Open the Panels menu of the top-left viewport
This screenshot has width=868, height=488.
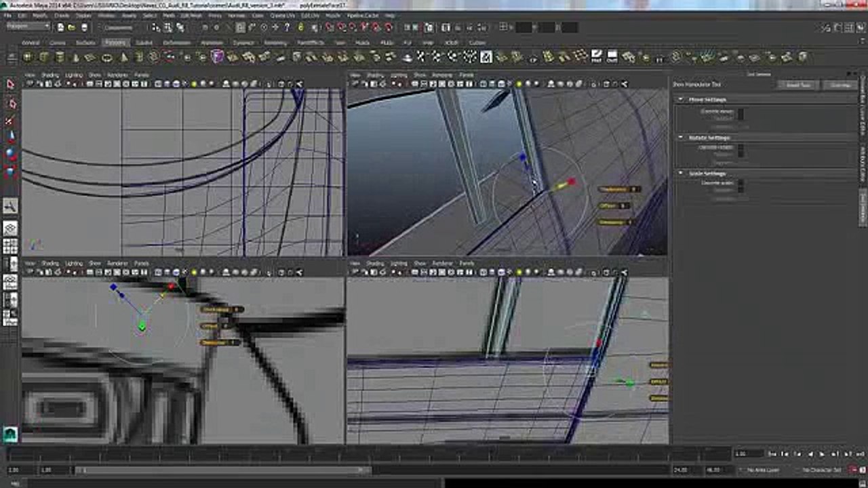click(141, 75)
